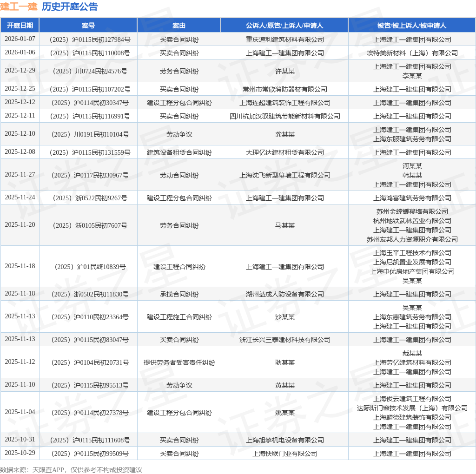Image resolution: width=476 pixels, height=474 pixels.
Task: Click cause 建设工程施工合同纠纷
Action: coord(179,317)
